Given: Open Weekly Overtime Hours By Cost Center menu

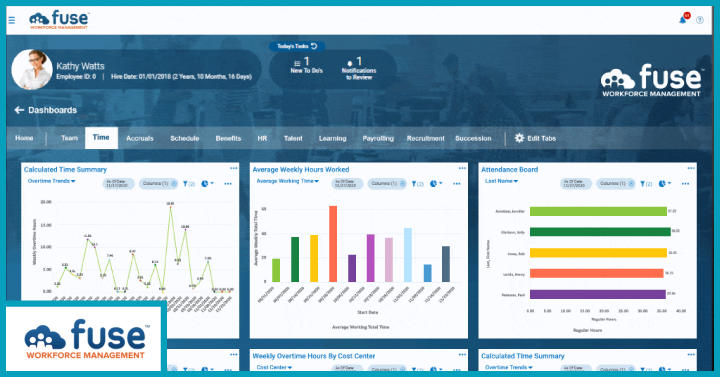Looking at the screenshot, I should [x=462, y=355].
